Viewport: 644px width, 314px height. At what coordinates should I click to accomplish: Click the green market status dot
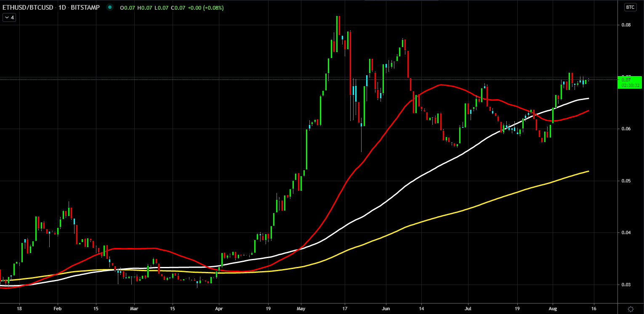110,8
